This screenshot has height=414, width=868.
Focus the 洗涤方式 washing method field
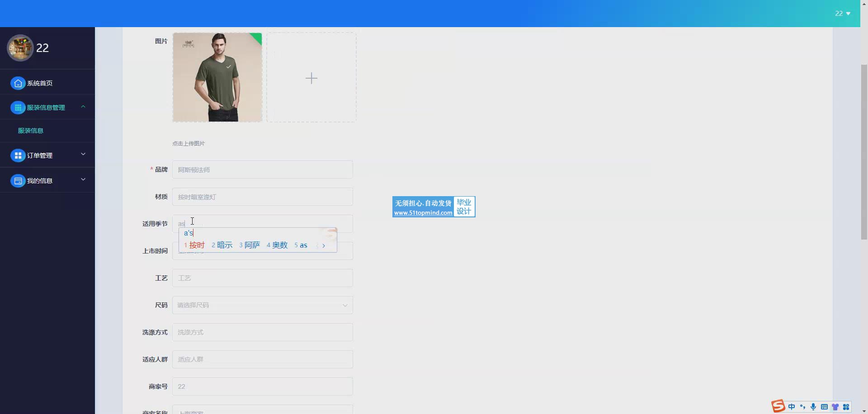(263, 332)
